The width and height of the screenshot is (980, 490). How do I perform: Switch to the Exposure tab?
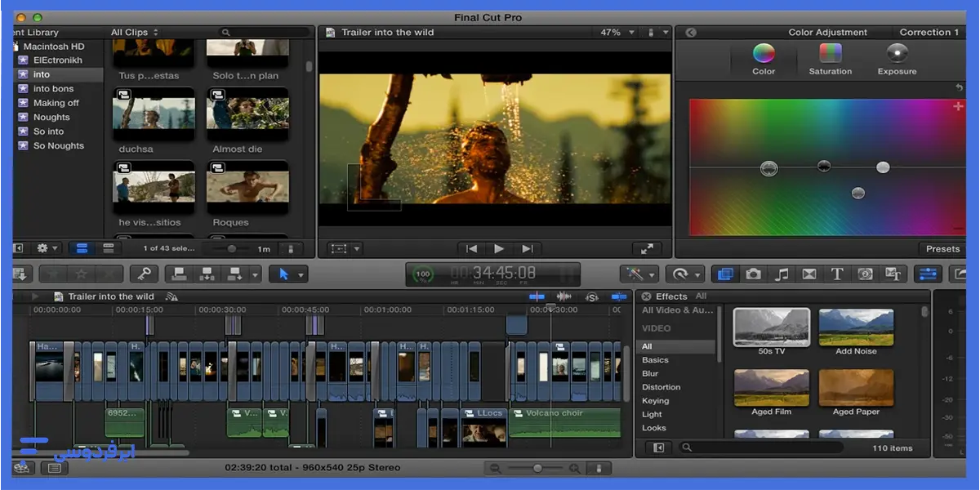pos(897,59)
